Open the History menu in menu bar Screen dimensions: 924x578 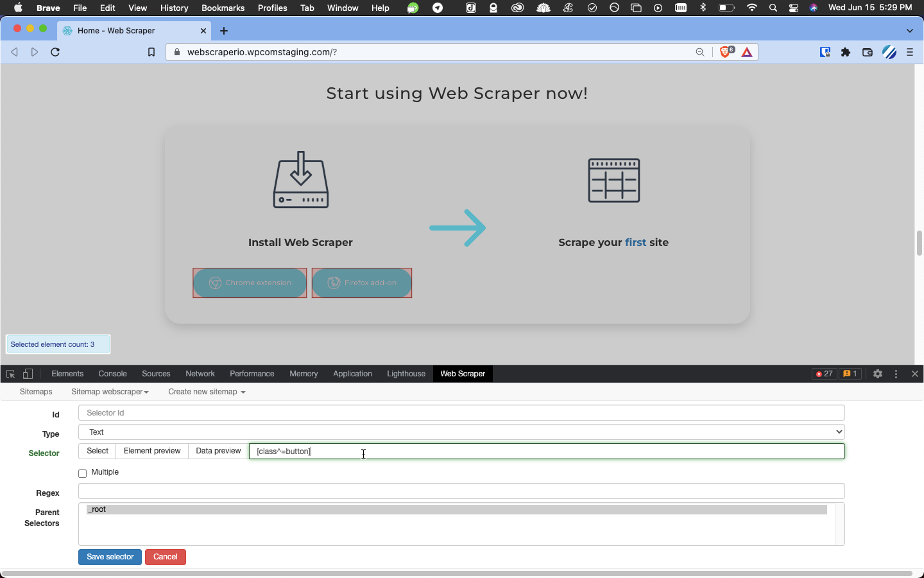tap(174, 8)
